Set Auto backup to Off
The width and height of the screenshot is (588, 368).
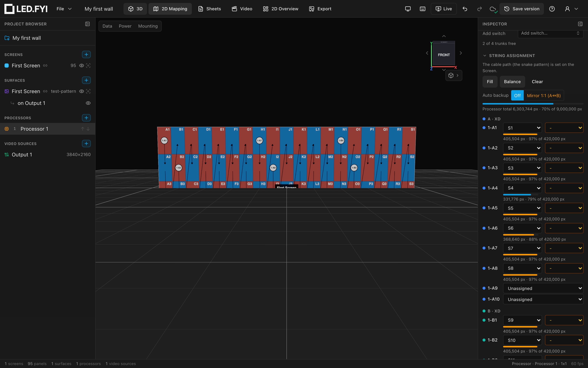pyautogui.click(x=517, y=95)
